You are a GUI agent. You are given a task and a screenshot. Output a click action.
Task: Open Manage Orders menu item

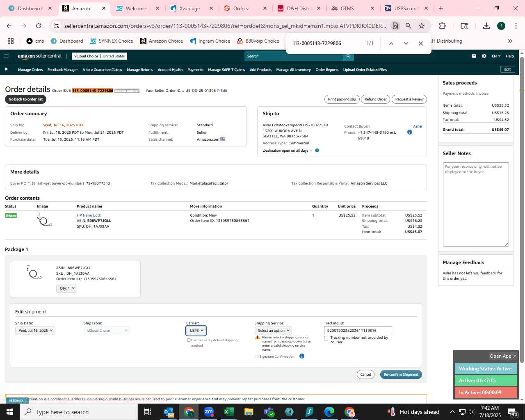(x=30, y=70)
